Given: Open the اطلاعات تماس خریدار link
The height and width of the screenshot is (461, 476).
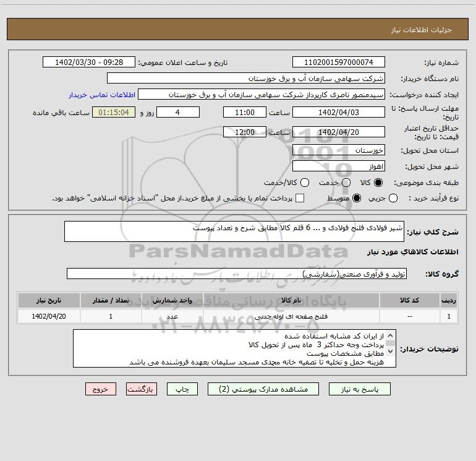Looking at the screenshot, I should coord(102,95).
